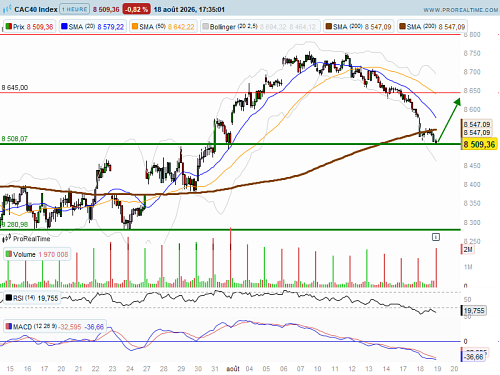Click the date axis label 12
Image resolution: width=500 pixels, height=375 pixels.
[x=352, y=369]
